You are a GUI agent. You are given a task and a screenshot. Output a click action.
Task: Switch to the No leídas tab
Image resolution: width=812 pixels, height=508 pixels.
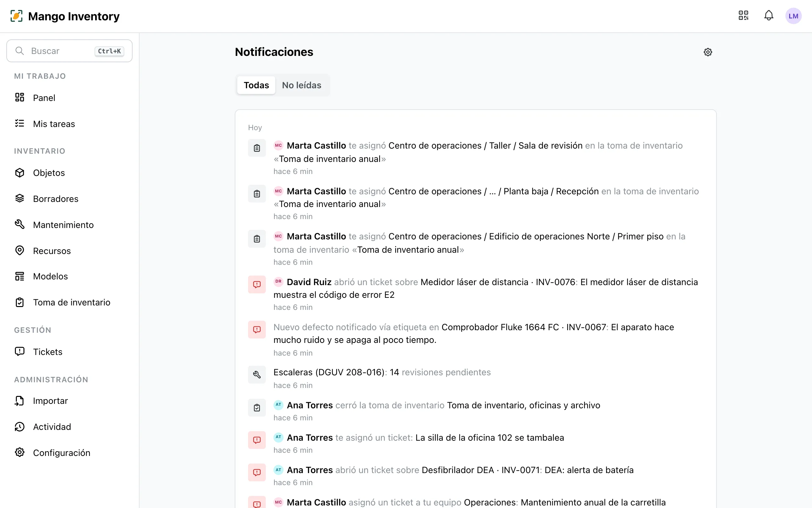[301, 85]
